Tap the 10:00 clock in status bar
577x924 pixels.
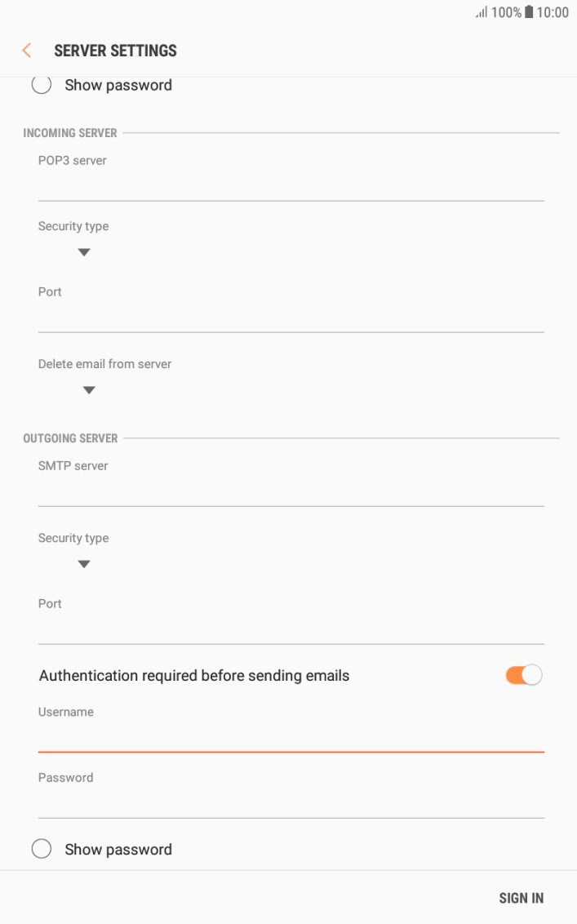tap(553, 13)
